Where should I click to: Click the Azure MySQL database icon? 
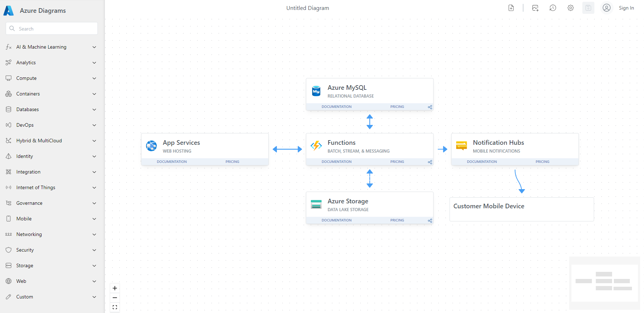point(316,91)
